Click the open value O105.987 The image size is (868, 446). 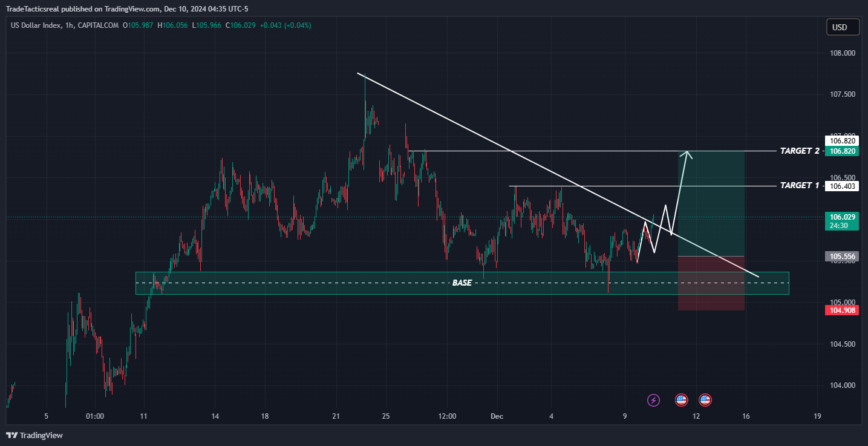click(x=139, y=25)
